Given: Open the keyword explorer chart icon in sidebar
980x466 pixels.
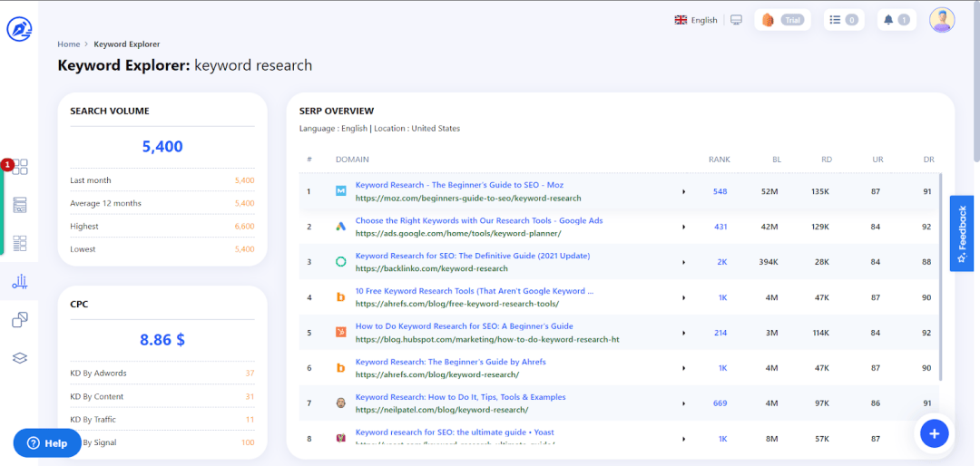Looking at the screenshot, I should pyautogui.click(x=20, y=282).
